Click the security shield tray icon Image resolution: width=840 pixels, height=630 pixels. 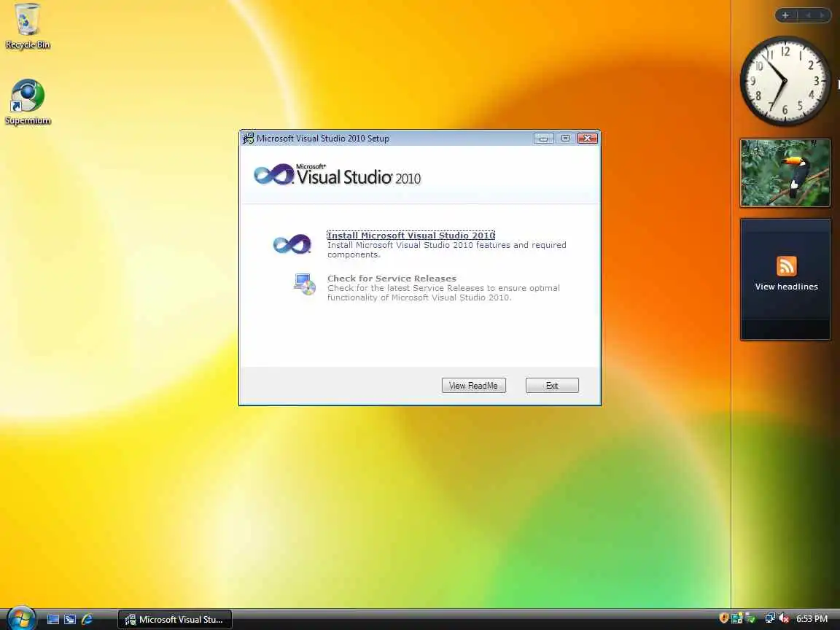click(x=724, y=618)
